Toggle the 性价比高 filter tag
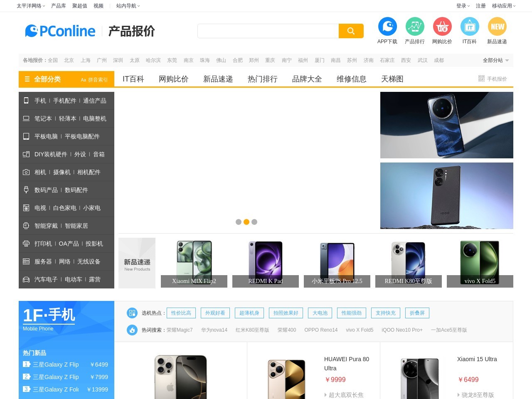Image resolution: width=532 pixels, height=399 pixels. [x=181, y=313]
